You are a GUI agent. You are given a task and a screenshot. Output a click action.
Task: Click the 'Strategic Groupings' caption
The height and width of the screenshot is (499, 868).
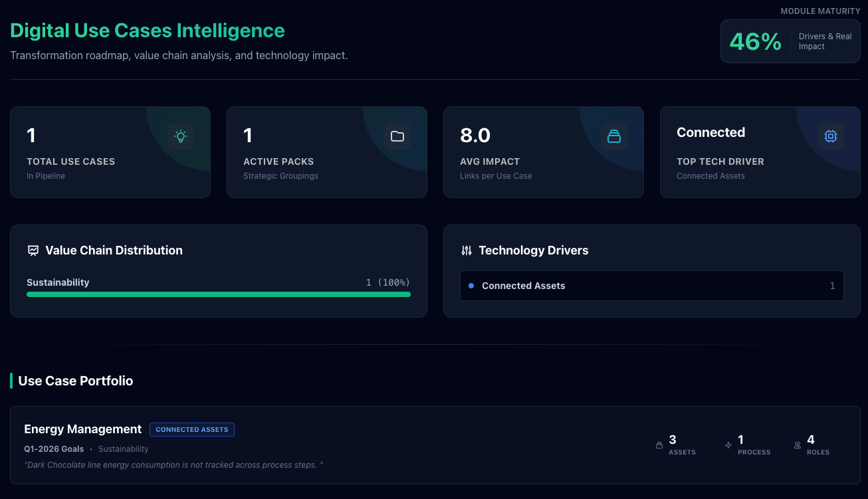280,176
